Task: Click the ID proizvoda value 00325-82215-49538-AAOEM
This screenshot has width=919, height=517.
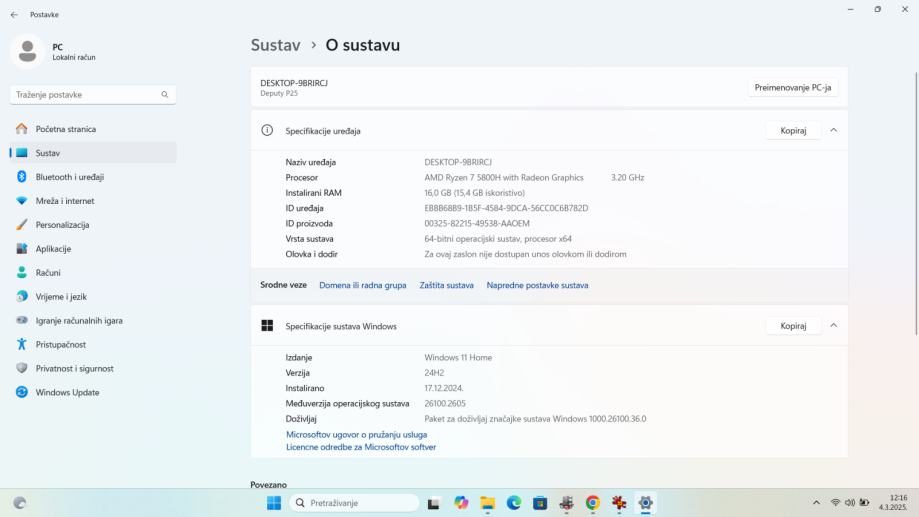Action: tap(476, 223)
